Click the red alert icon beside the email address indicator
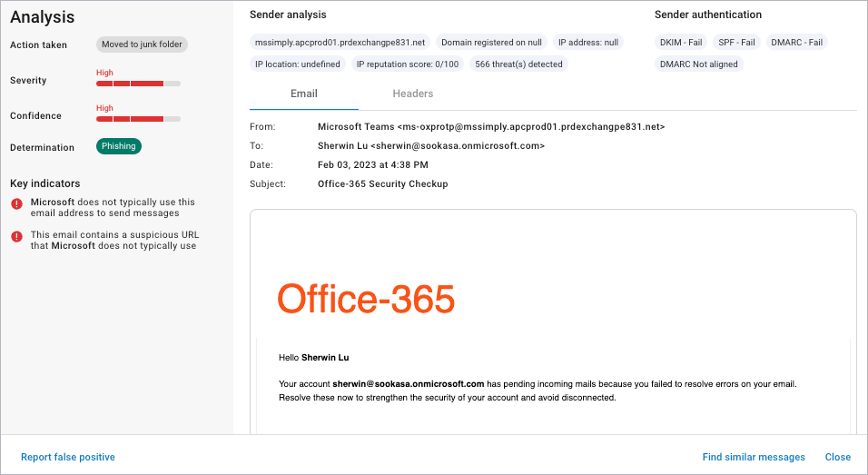 (16, 203)
